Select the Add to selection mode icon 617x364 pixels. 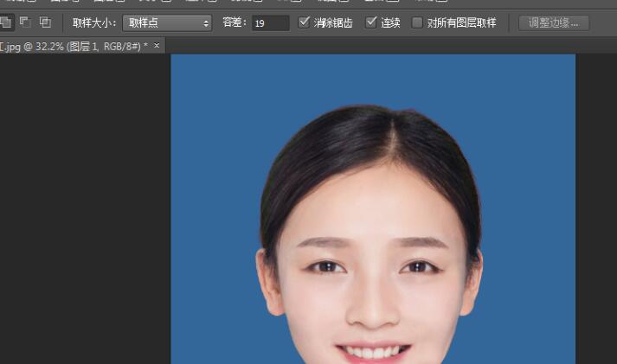coord(5,22)
